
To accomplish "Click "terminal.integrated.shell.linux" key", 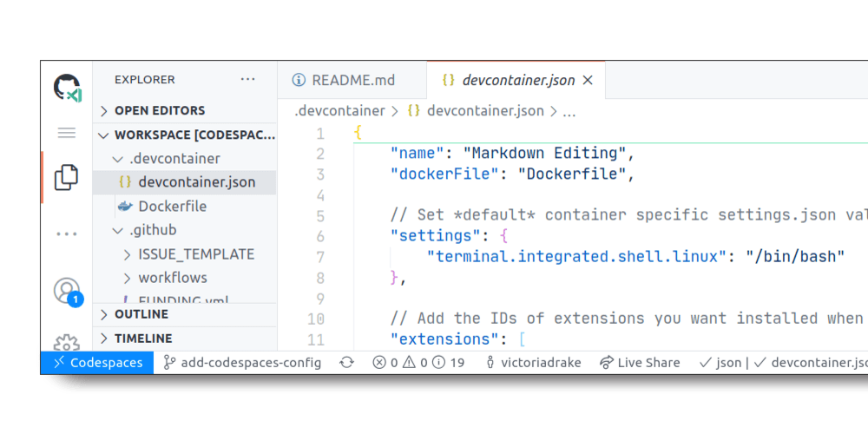I will (576, 257).
